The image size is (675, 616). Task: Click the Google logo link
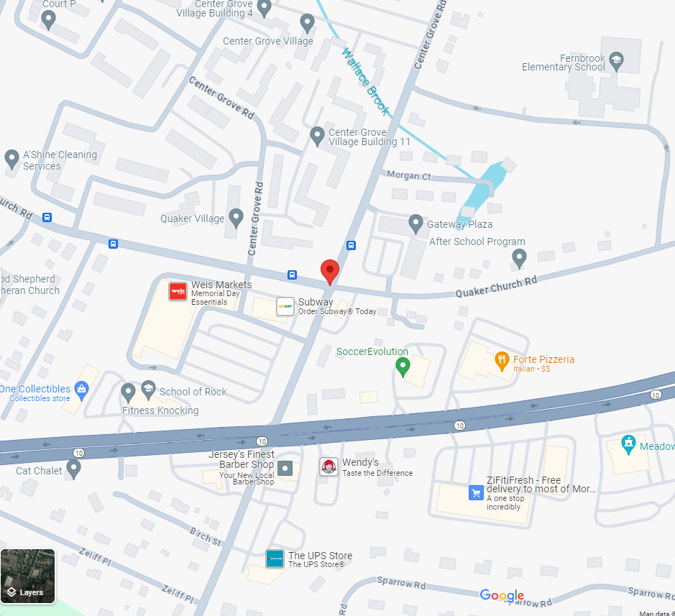502,595
